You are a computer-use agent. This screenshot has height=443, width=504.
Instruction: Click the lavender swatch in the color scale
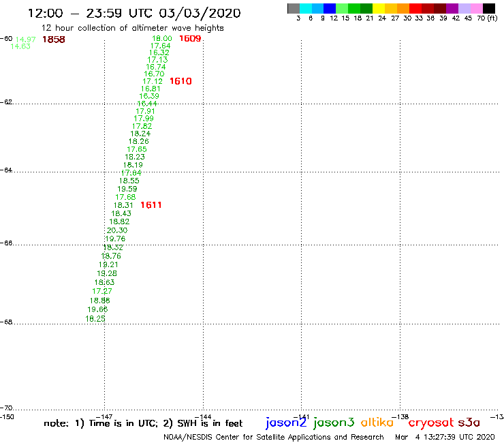pos(464,8)
